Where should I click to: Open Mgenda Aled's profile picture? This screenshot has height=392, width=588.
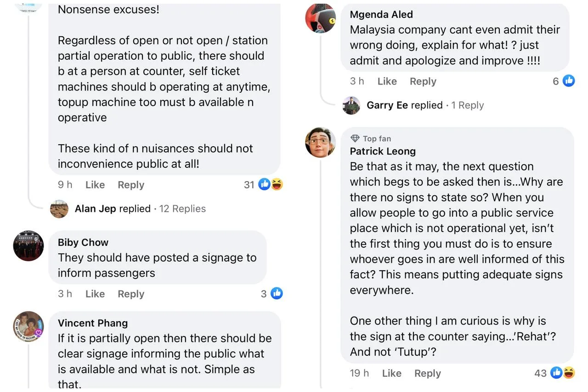pyautogui.click(x=320, y=18)
